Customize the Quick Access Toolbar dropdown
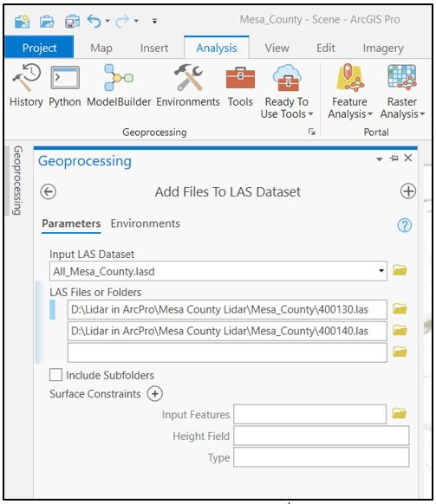Viewport: 436px width, 504px height. pyautogui.click(x=155, y=21)
